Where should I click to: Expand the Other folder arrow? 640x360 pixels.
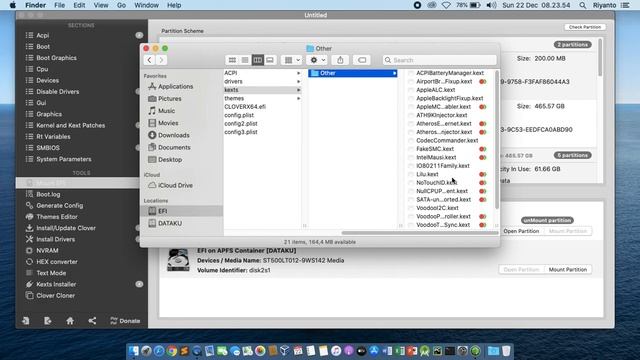point(394,73)
